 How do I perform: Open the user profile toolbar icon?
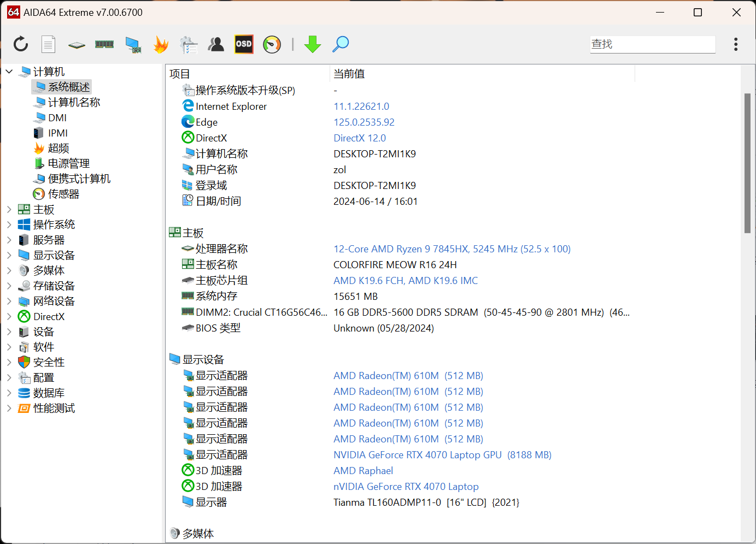[x=216, y=44]
